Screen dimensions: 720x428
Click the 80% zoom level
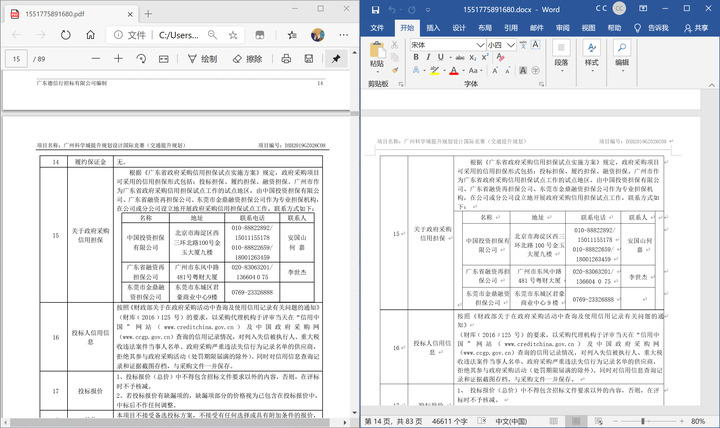698,421
